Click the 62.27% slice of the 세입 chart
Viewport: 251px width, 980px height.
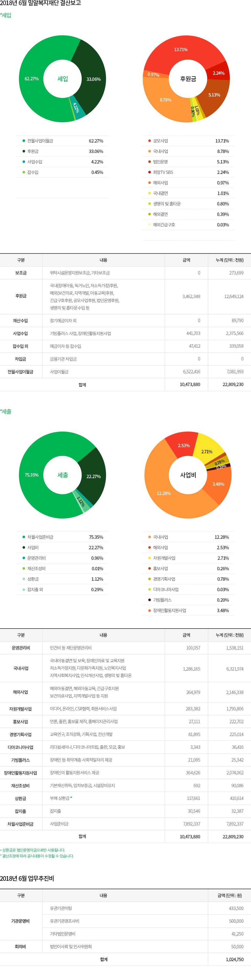tap(32, 79)
